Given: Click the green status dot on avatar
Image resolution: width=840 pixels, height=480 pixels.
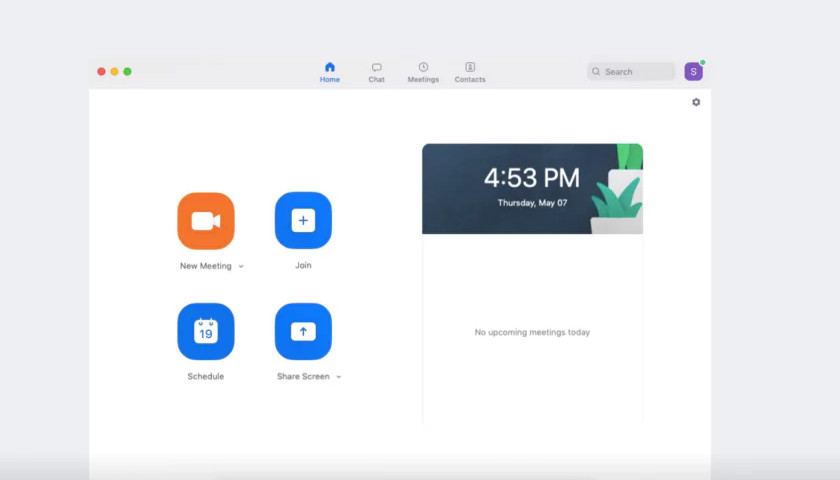Looking at the screenshot, I should (702, 63).
